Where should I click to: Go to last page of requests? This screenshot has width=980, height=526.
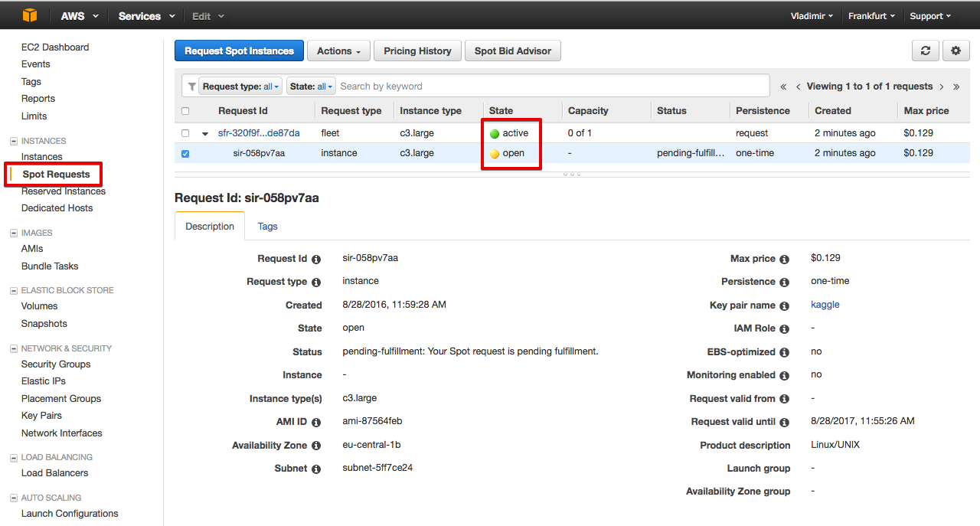(x=957, y=87)
